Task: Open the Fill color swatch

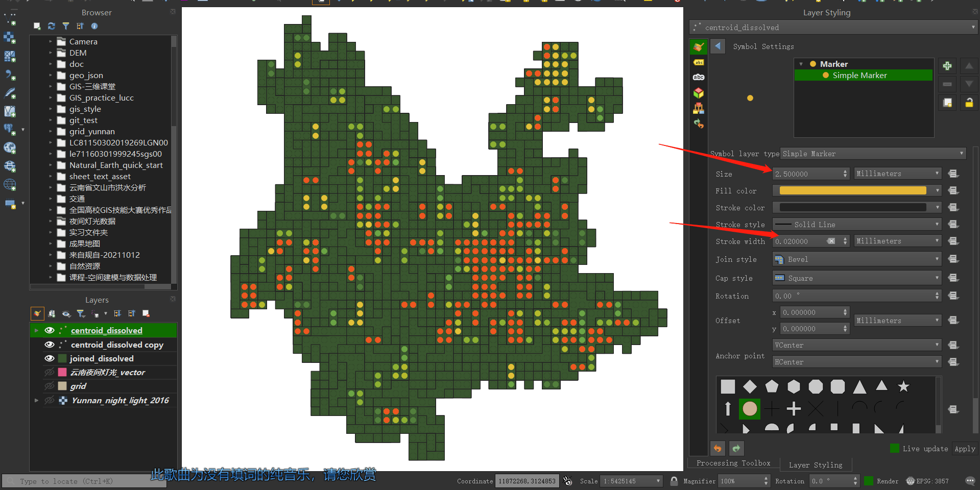Action: pos(853,191)
